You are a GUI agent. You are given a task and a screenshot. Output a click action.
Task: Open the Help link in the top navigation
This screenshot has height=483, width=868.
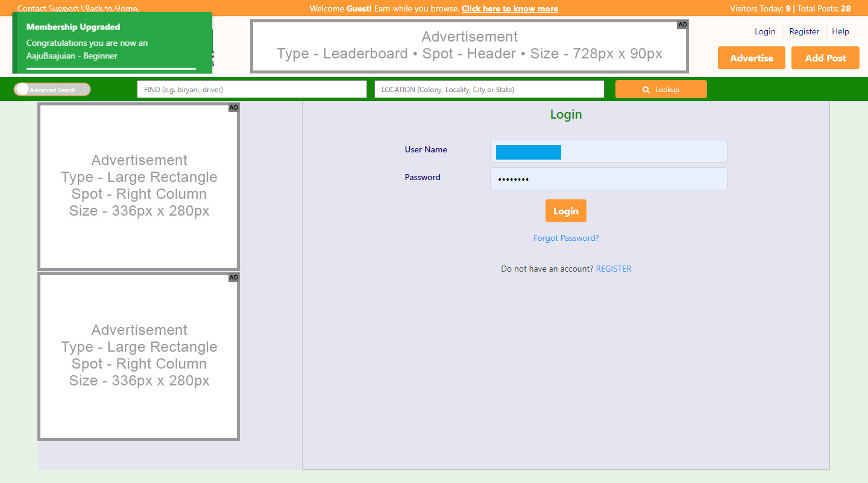click(840, 31)
